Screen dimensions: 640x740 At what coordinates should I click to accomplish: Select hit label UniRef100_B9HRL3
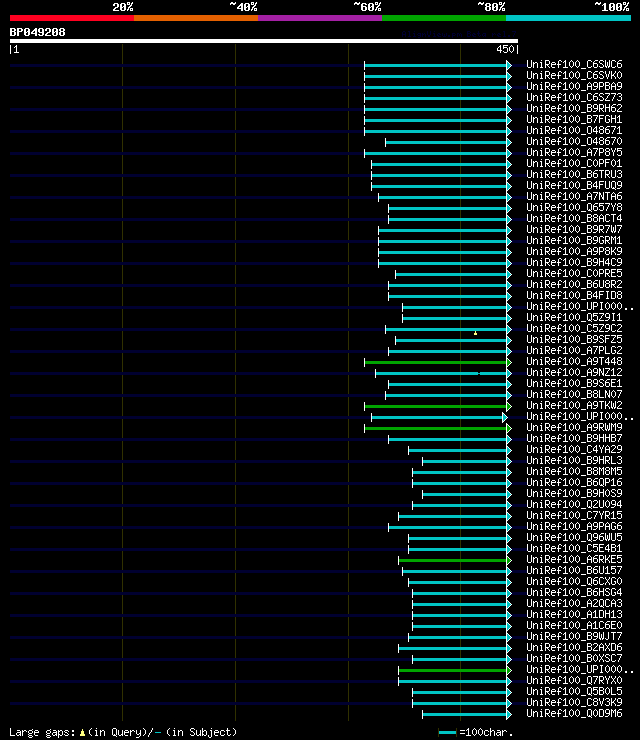[x=574, y=461]
